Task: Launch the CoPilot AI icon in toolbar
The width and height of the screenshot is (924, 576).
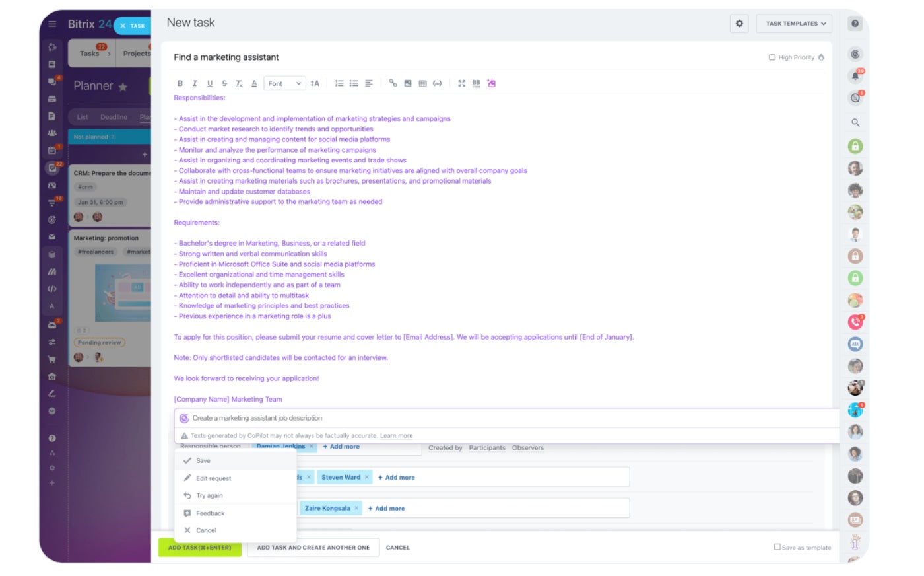Action: coord(491,83)
